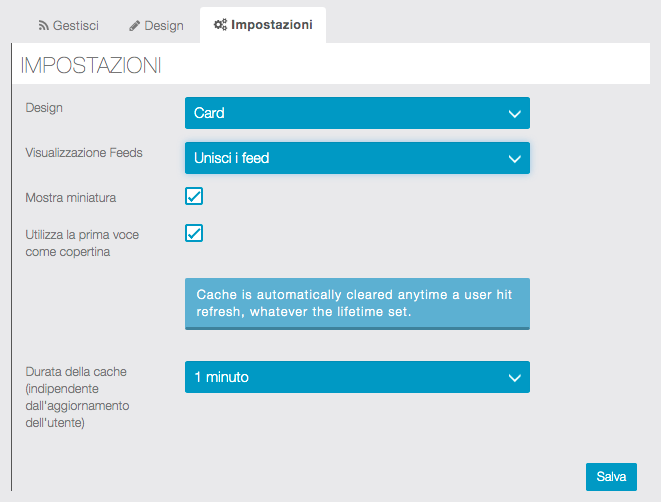Click the gears icon beside Impostazioni
This screenshot has width=661, height=502.
tap(220, 25)
